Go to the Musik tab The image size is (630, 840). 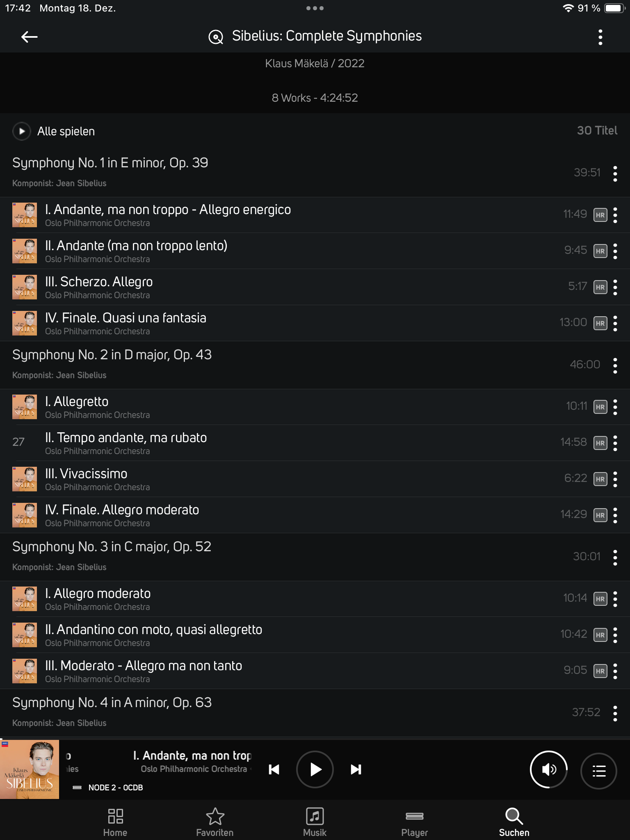coord(315,822)
